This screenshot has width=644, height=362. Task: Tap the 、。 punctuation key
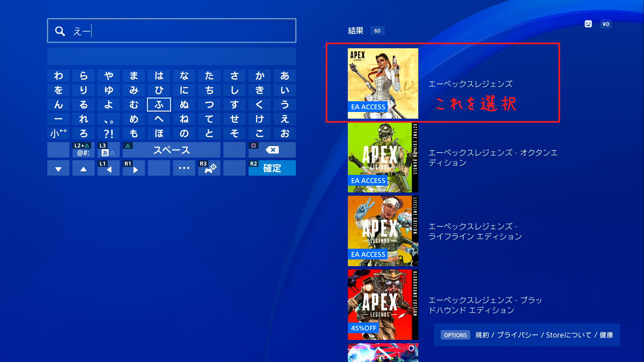point(109,119)
